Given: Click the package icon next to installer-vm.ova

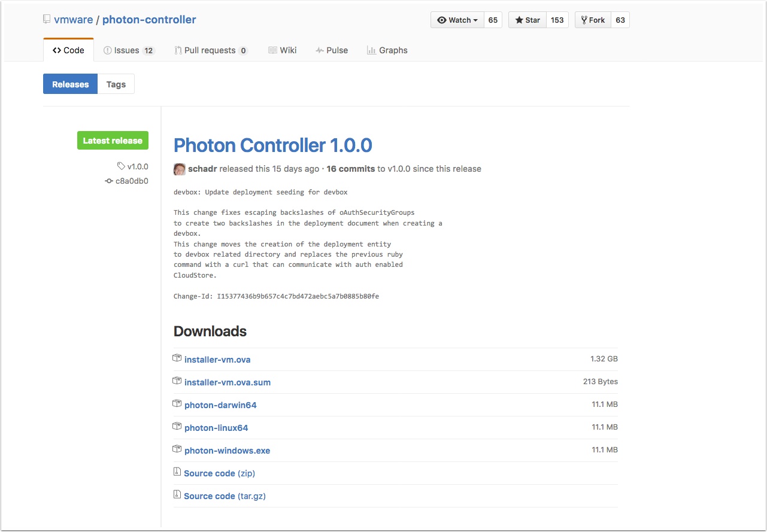Looking at the screenshot, I should point(177,358).
